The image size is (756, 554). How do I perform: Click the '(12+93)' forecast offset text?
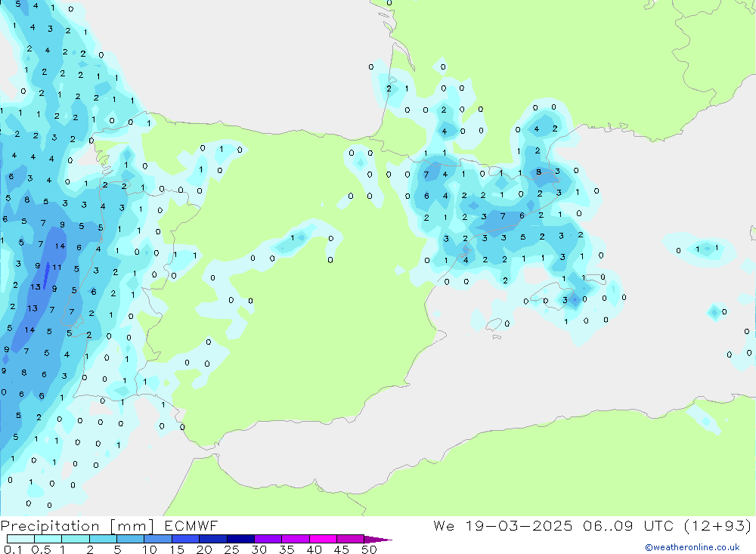717,525
